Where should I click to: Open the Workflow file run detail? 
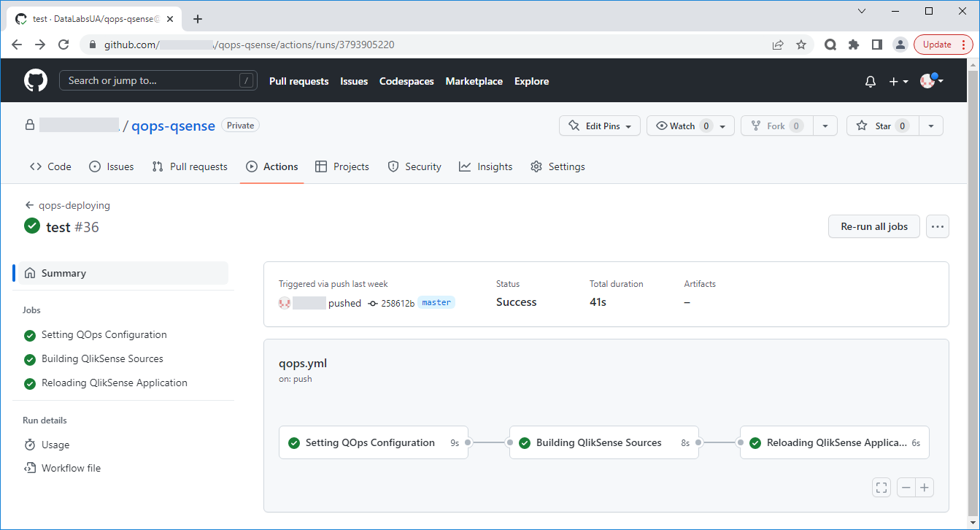coord(71,468)
